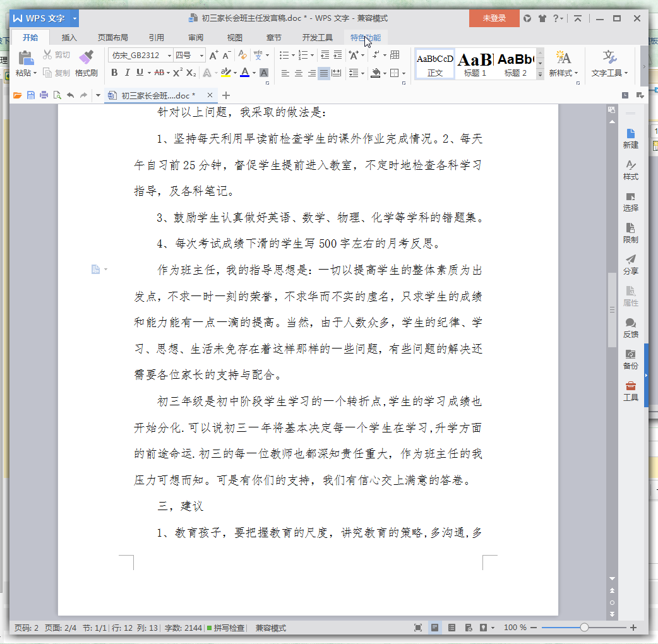658x644 pixels.
Task: Select the Format Painter (格式刷) tool
Action: pyautogui.click(x=87, y=64)
